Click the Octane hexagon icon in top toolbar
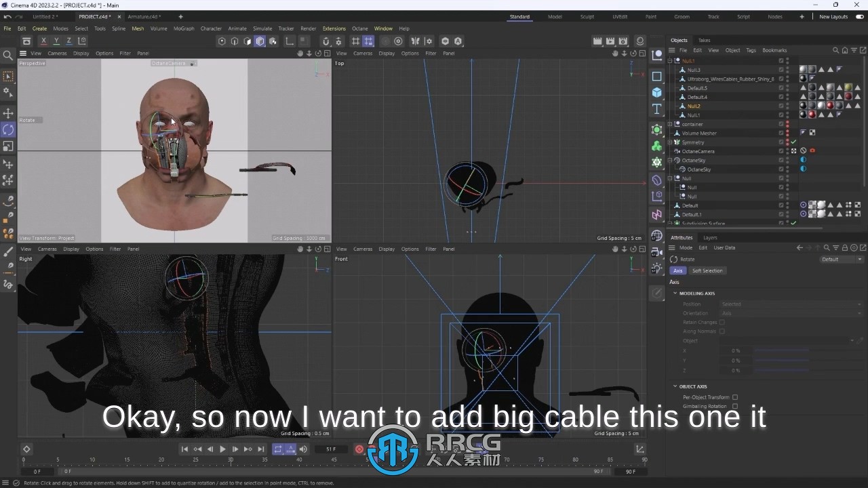 point(445,41)
